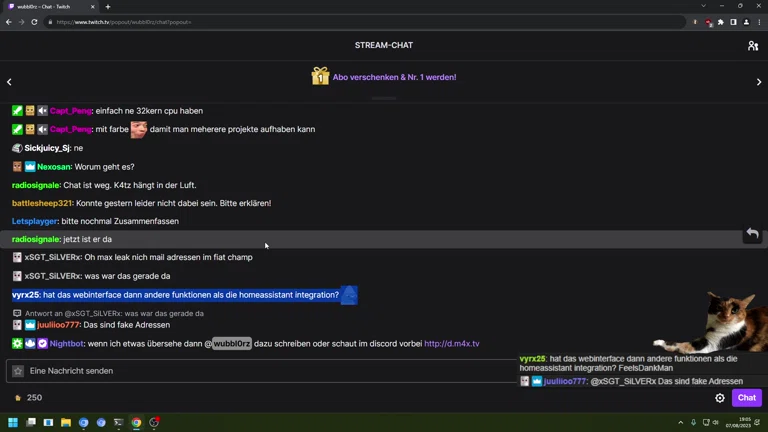The width and height of the screenshot is (768, 432).
Task: Click username Capt_Peng on 32kern message
Action: pos(71,111)
